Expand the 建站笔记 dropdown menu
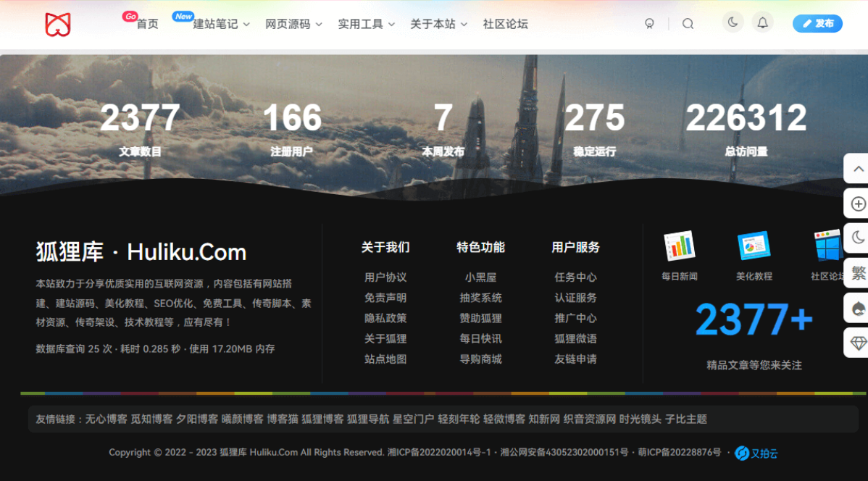This screenshot has width=868, height=481. [x=221, y=24]
